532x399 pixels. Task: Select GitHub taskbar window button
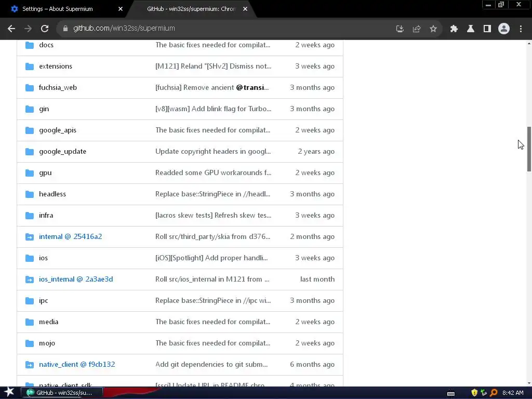(62, 393)
